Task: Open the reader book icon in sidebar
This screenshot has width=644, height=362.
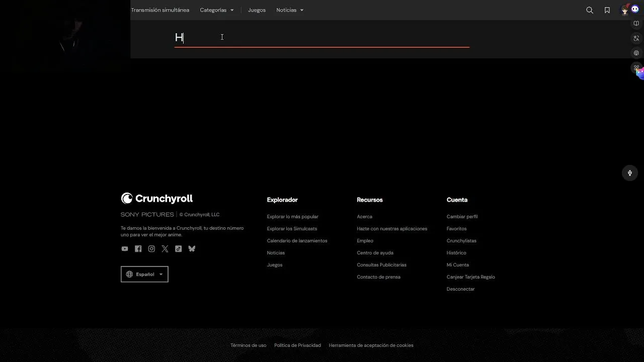Action: tap(636, 24)
